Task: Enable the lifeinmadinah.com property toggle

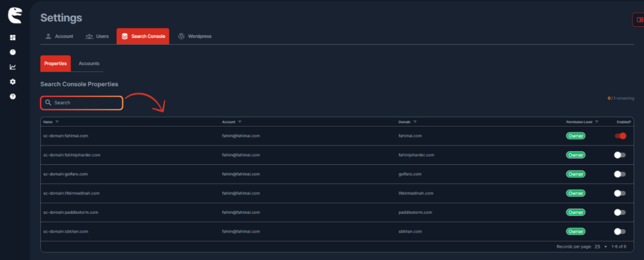Action: (x=620, y=193)
